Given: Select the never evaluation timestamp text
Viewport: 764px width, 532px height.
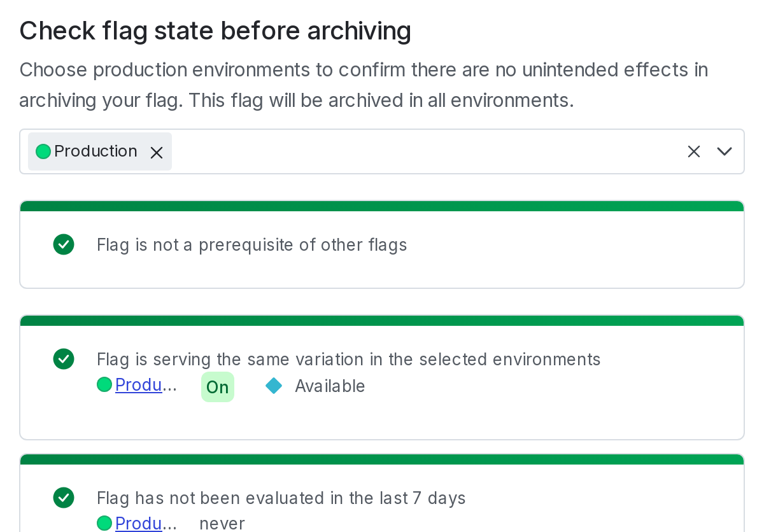Looking at the screenshot, I should 222,524.
